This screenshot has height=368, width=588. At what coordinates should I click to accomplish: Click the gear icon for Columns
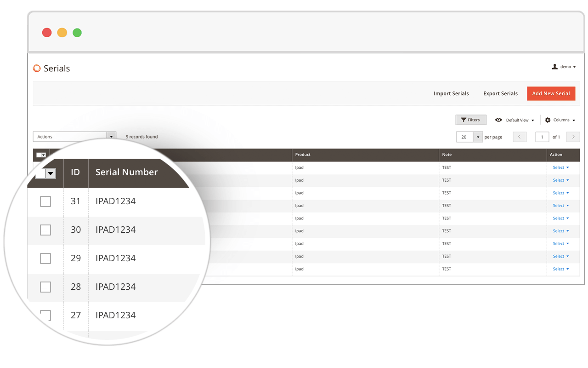point(548,120)
